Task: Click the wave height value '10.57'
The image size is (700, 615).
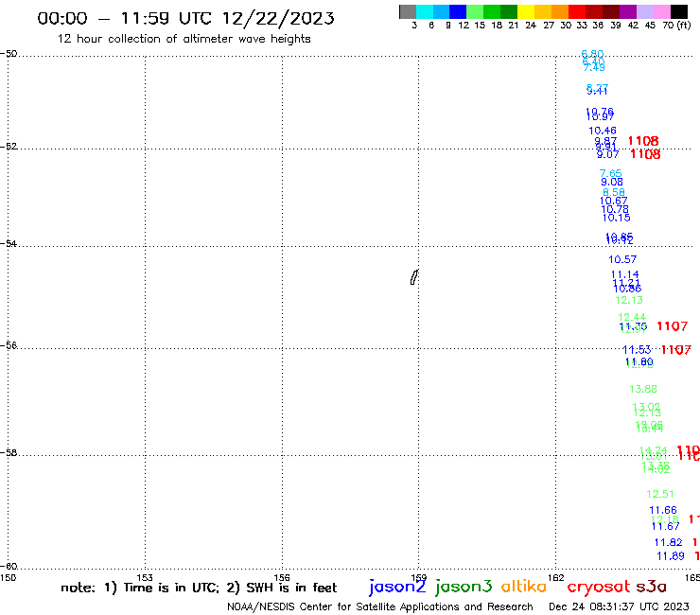Action: 622,259
